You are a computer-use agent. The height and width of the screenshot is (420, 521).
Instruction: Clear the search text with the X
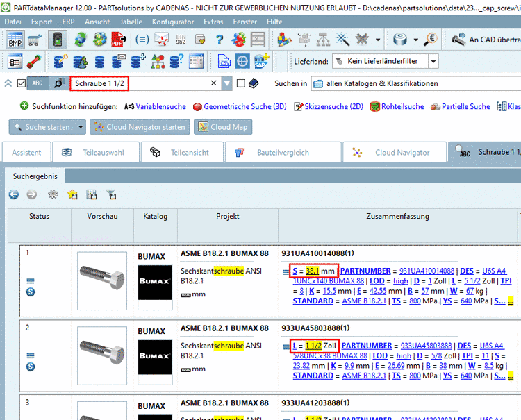click(214, 83)
